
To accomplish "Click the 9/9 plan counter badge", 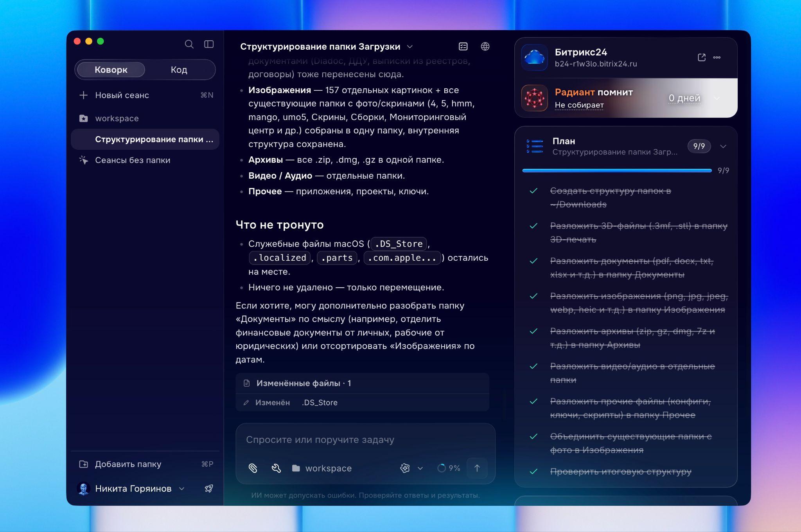I will (x=699, y=146).
